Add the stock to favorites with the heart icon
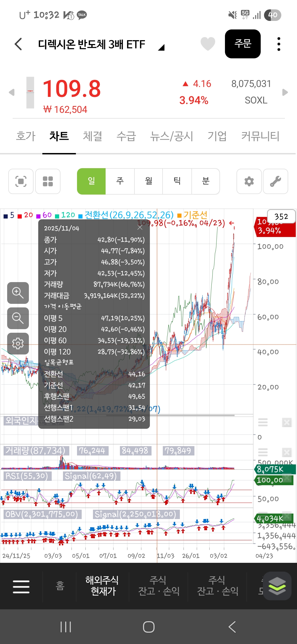 pos(208,44)
